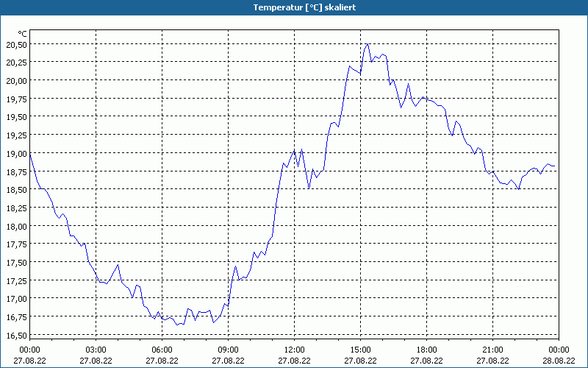Click the 18:00 time axis label
The height and width of the screenshot is (368, 588).
pyautogui.click(x=427, y=350)
